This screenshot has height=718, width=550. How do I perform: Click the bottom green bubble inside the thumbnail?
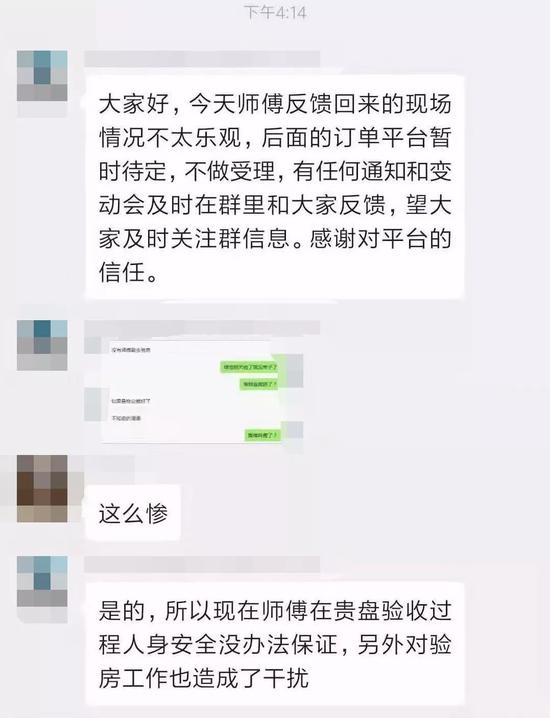(262, 435)
